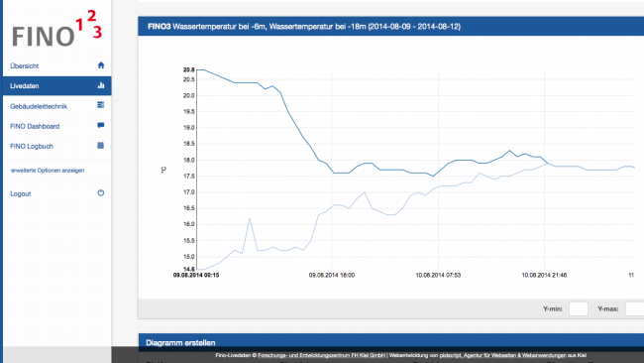Click the Y-max input field
The image size is (644, 363).
(634, 308)
